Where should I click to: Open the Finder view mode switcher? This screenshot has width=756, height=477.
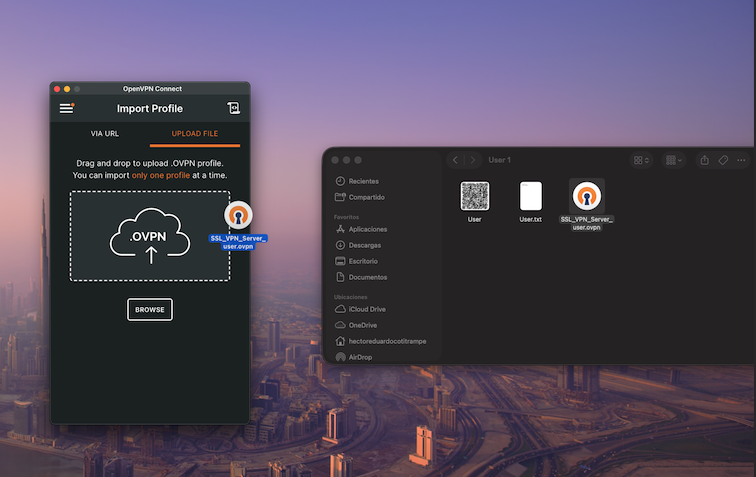641,160
